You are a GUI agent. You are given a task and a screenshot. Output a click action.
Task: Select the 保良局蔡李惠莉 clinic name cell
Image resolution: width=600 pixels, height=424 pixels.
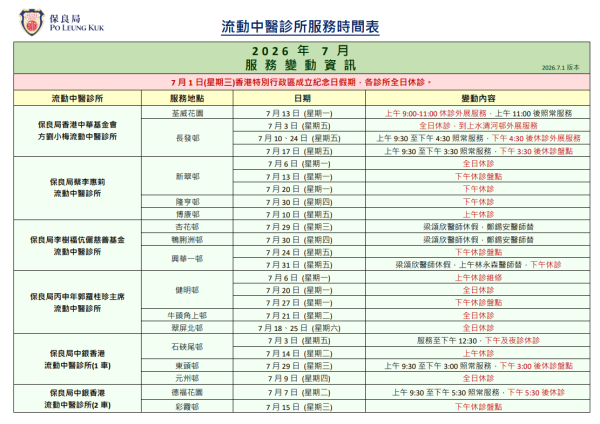[x=77, y=188]
